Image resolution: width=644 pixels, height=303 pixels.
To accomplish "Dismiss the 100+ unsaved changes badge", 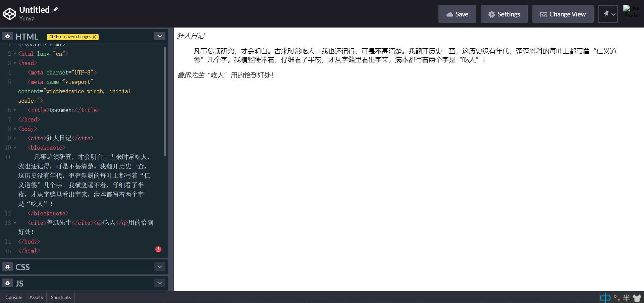I will tap(94, 37).
